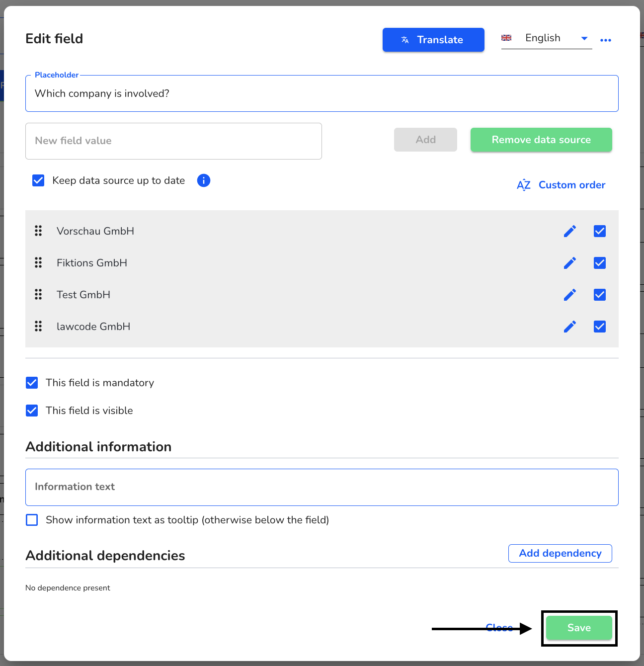This screenshot has height=666, width=644.
Task: Toggle This field is visible checkbox
Action: click(32, 411)
